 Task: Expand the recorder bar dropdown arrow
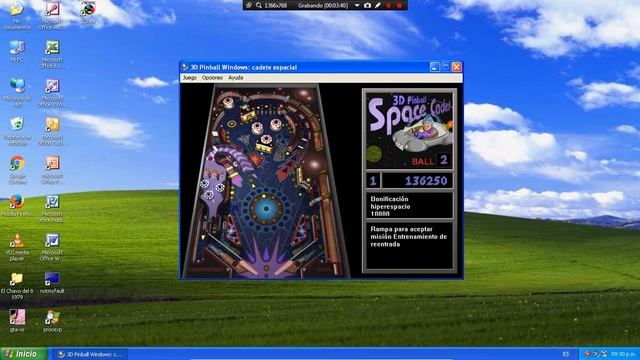pyautogui.click(x=357, y=6)
